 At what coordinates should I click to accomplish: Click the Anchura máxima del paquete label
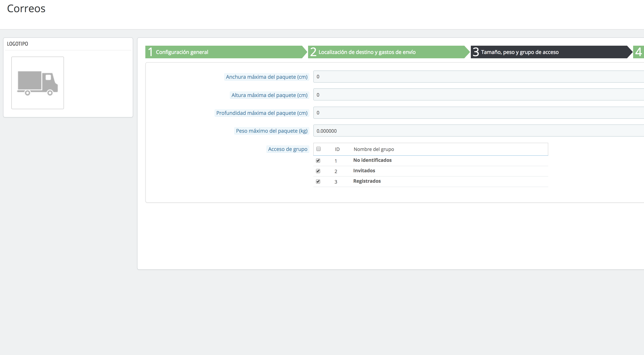click(267, 77)
